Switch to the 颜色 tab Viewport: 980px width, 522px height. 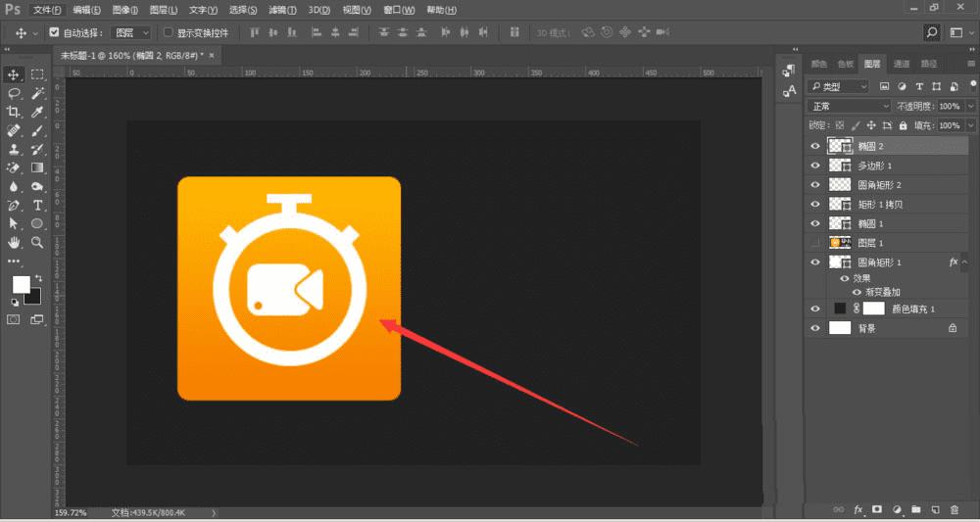tap(818, 64)
